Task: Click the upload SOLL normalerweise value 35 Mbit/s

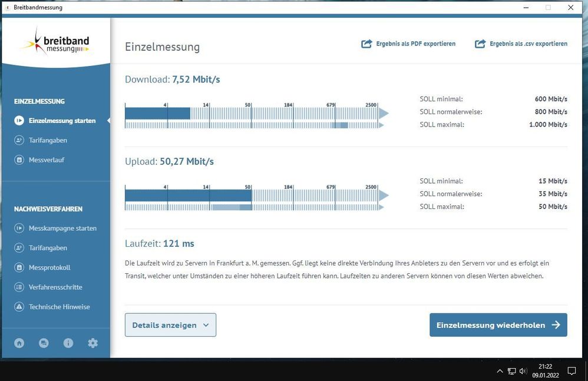Action: pyautogui.click(x=553, y=194)
